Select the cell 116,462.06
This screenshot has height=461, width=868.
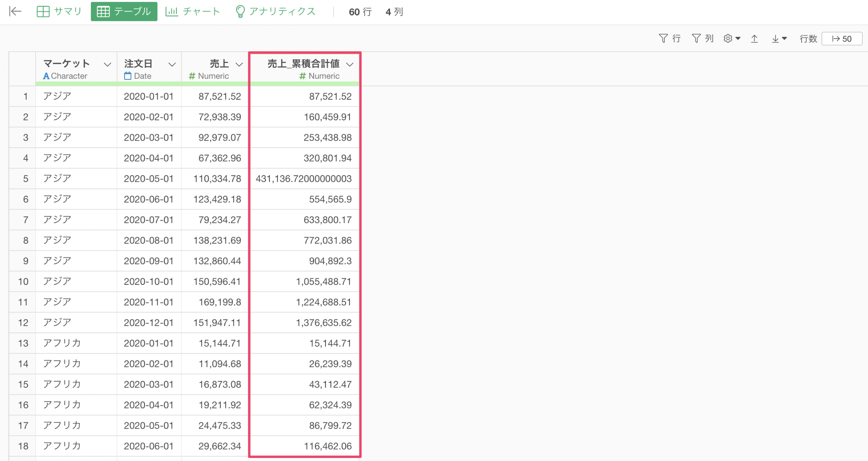[304, 446]
